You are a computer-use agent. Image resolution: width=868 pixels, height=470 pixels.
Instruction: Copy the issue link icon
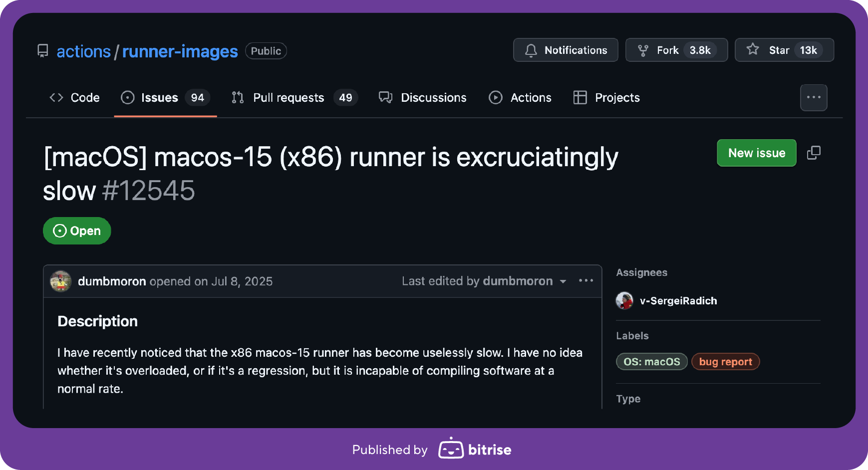(x=814, y=153)
